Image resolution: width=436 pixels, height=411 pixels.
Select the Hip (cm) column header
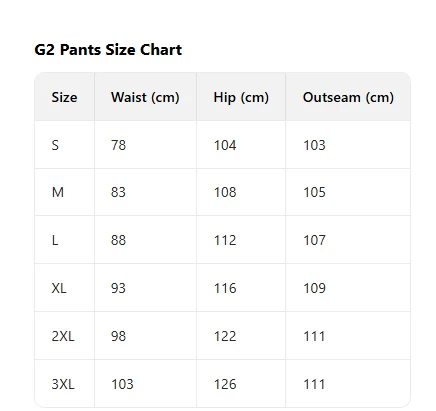point(241,97)
